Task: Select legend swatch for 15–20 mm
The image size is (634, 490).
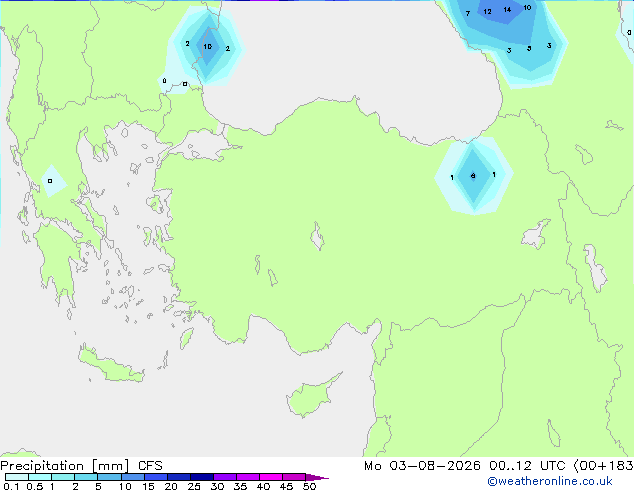Action: pos(155,477)
